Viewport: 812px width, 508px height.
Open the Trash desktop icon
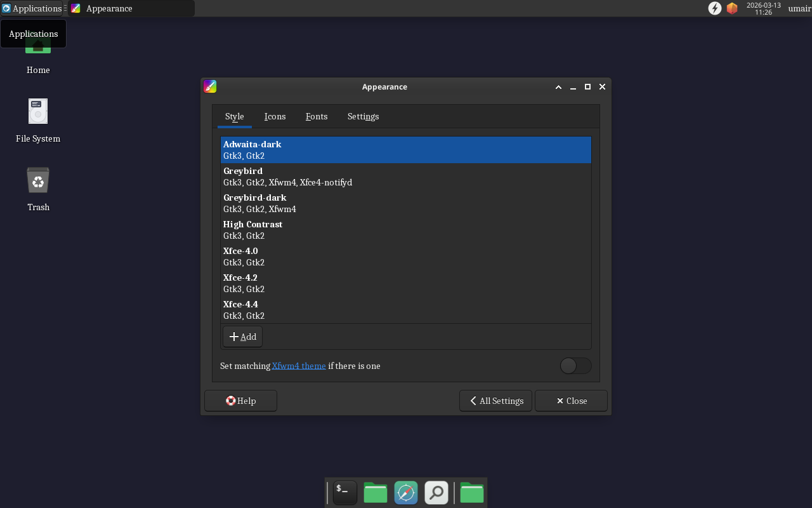38,189
